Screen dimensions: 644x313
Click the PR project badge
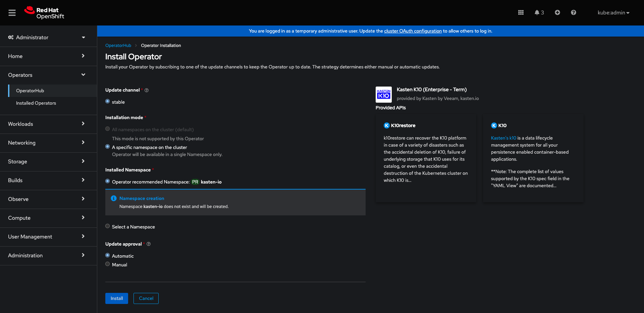click(x=195, y=182)
